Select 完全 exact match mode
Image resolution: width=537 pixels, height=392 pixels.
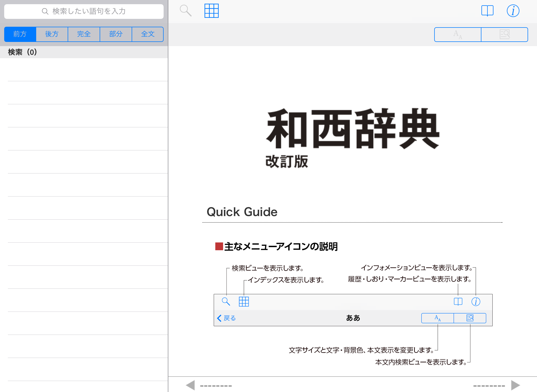[x=84, y=34]
